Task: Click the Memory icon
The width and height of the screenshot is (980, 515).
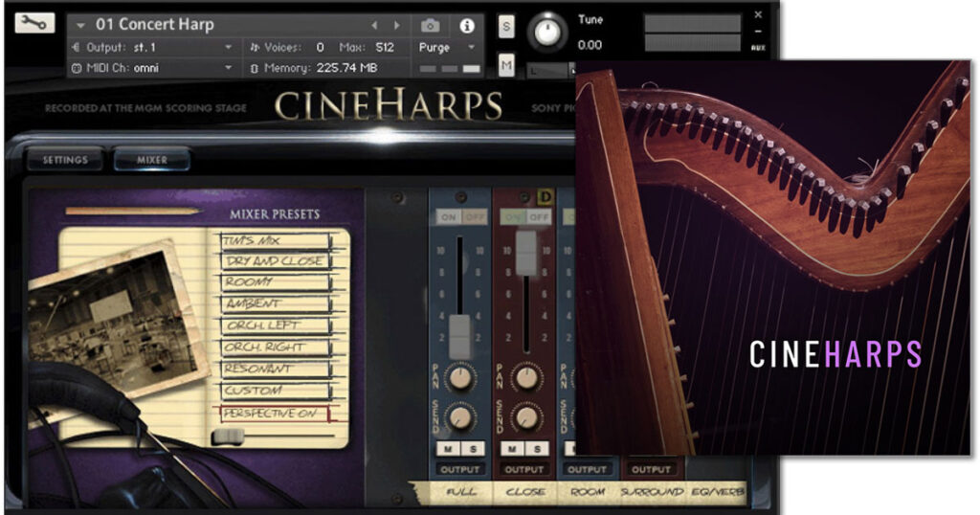Action: (254, 68)
